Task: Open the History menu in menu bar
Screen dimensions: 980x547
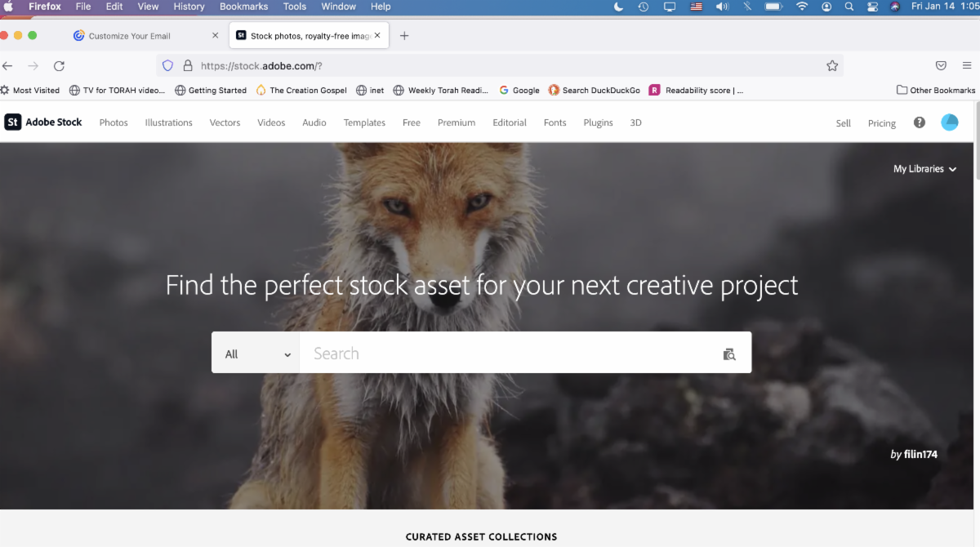Action: pyautogui.click(x=189, y=7)
